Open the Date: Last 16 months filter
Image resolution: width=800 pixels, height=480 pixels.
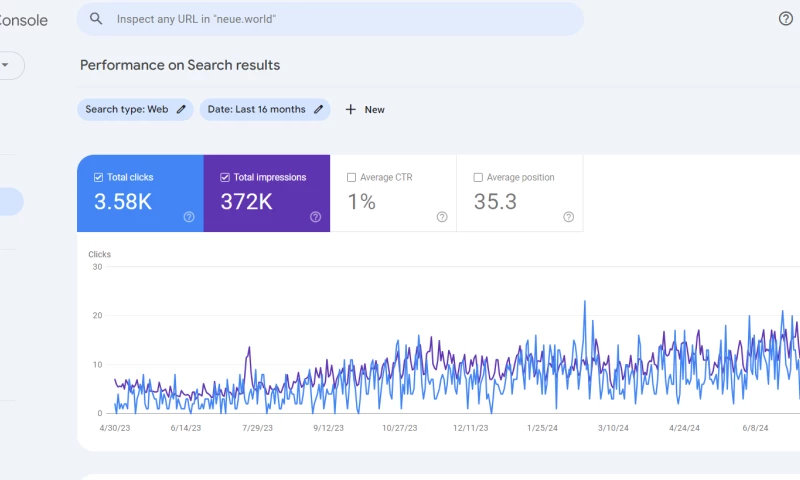257,110
